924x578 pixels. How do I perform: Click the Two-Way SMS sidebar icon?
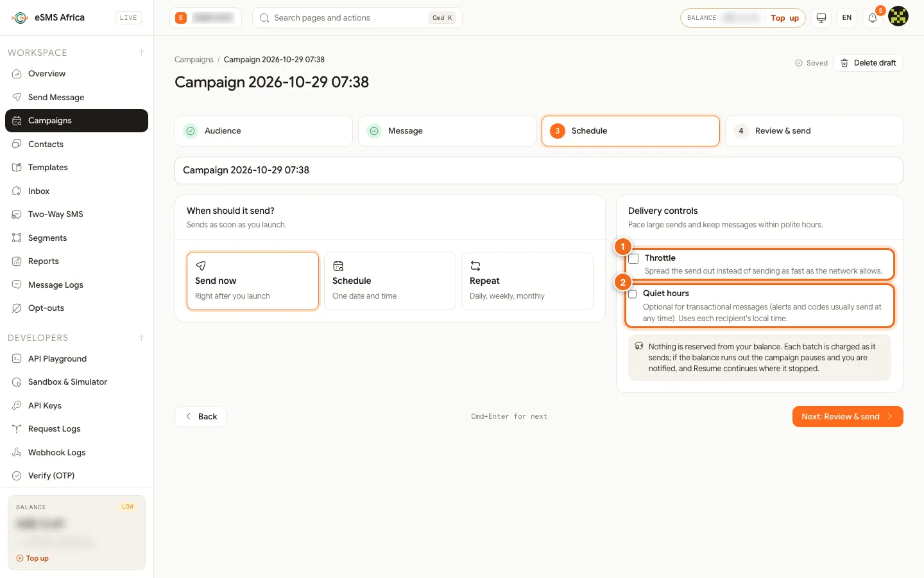17,215
